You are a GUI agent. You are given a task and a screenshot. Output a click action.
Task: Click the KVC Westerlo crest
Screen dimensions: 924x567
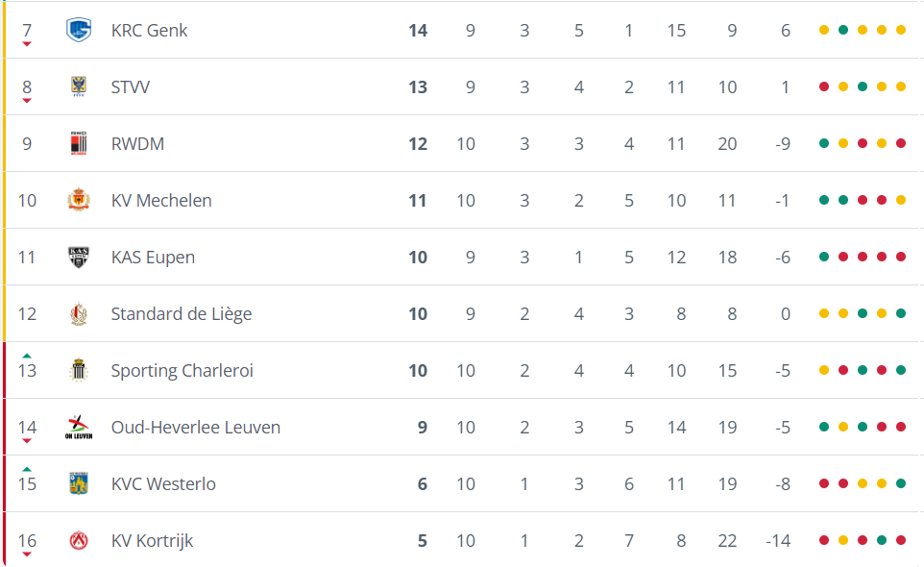pyautogui.click(x=79, y=483)
